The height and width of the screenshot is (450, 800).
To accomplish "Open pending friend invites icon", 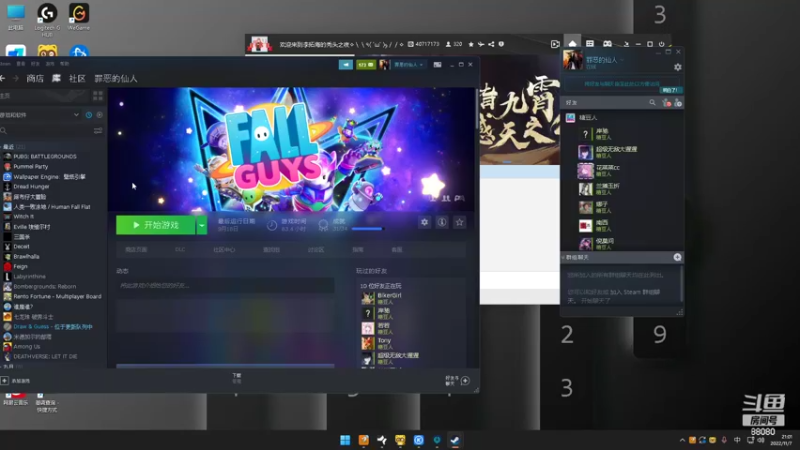I will point(666,103).
